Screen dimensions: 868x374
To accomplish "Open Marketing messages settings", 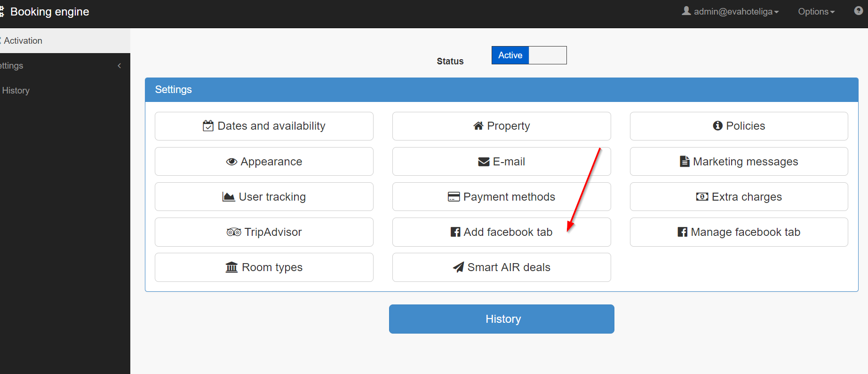I will 739,162.
